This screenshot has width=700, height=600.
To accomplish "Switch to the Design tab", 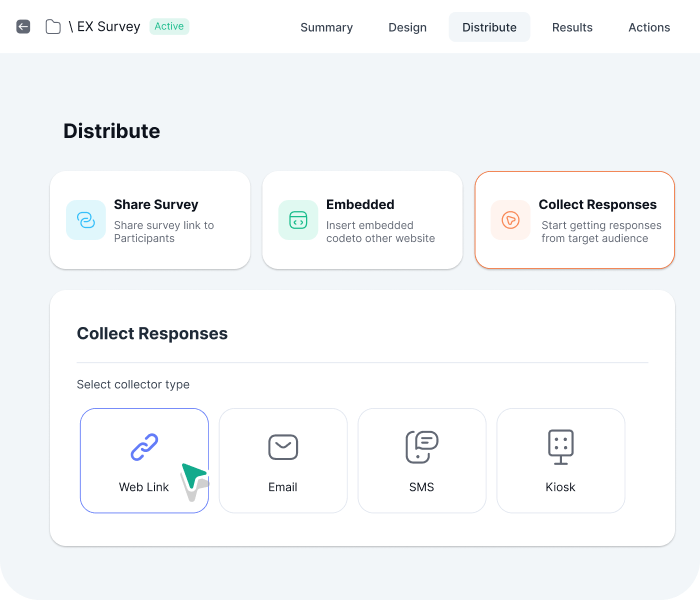I will pyautogui.click(x=407, y=27).
